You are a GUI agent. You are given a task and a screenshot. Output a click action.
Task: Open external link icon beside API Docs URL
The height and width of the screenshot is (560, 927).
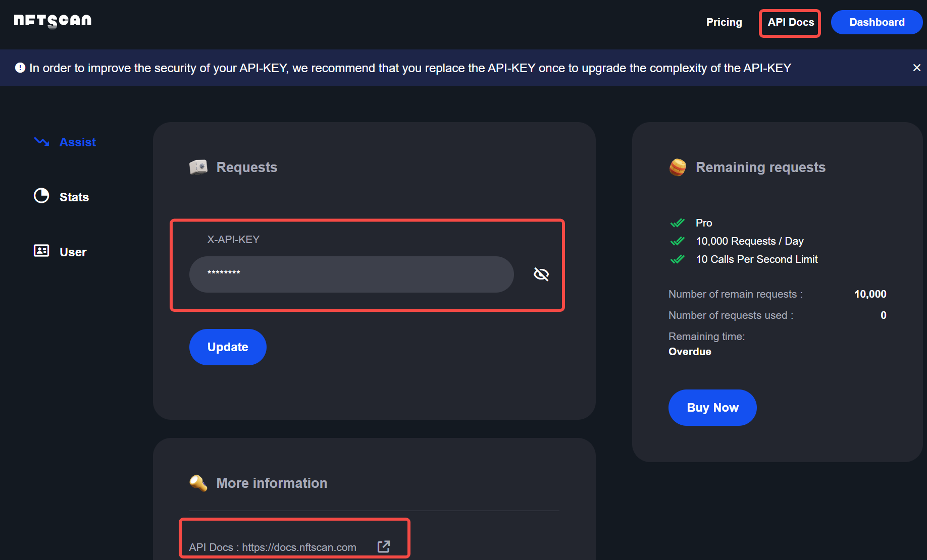384,546
